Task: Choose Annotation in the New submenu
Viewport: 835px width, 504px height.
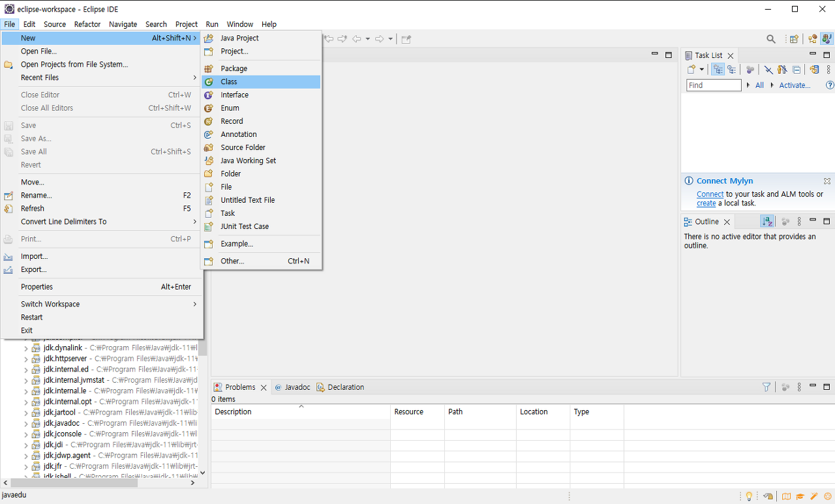Action: point(261,134)
